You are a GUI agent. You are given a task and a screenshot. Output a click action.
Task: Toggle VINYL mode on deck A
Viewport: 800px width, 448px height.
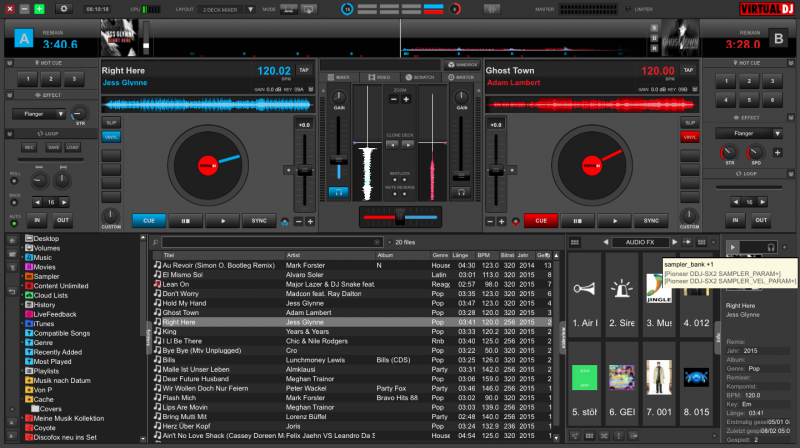point(111,136)
